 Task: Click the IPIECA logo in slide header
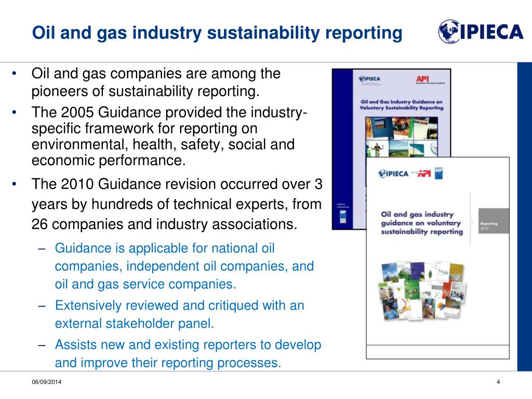pyautogui.click(x=481, y=32)
